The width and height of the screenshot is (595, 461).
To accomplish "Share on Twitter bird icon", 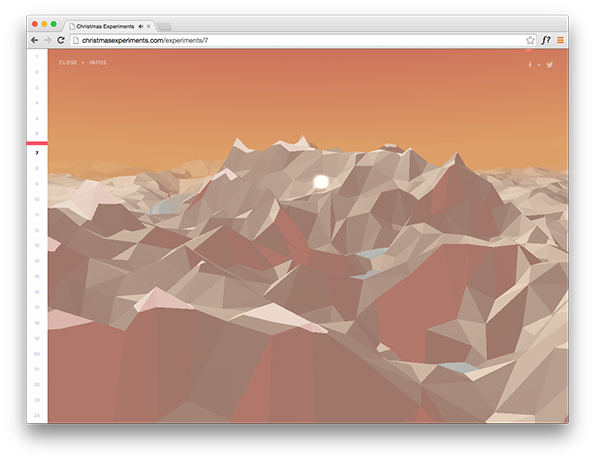I will 549,65.
